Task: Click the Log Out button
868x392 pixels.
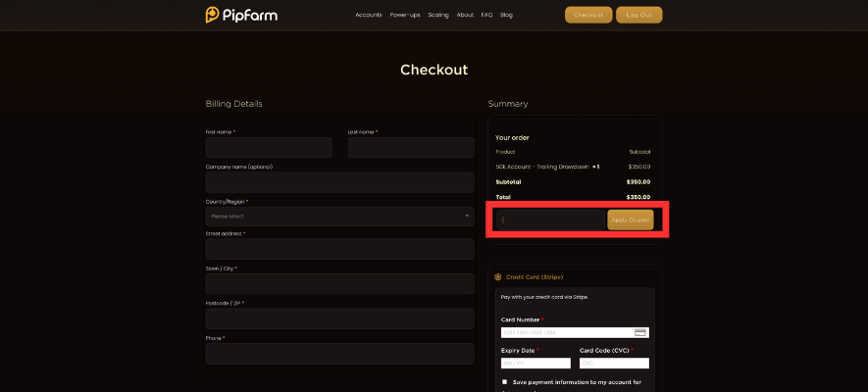Action: (638, 15)
